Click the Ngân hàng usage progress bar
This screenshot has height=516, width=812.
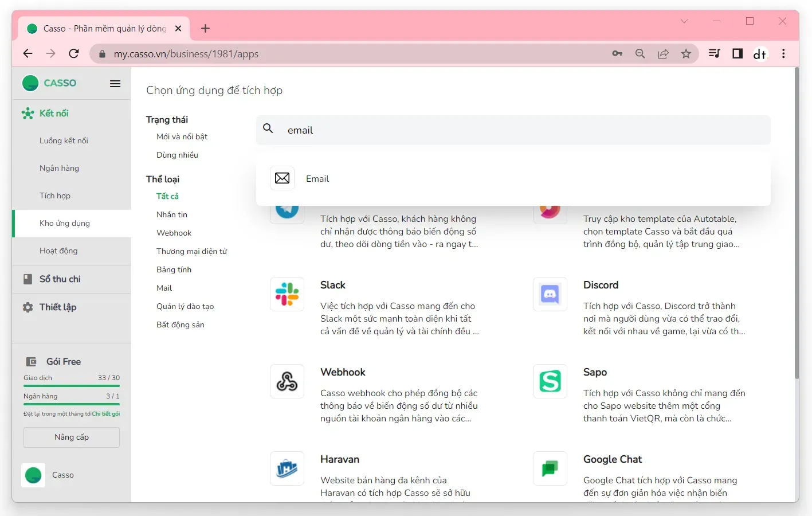click(72, 404)
